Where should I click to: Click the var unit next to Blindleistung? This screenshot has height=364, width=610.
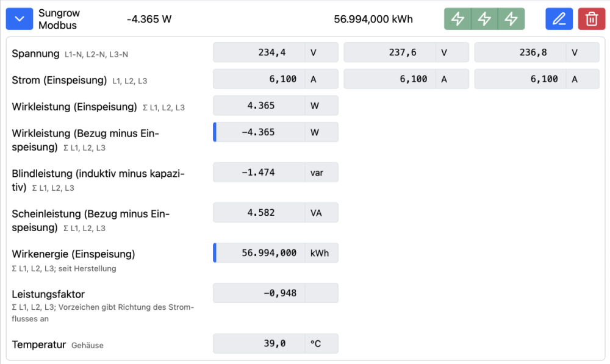321,173
